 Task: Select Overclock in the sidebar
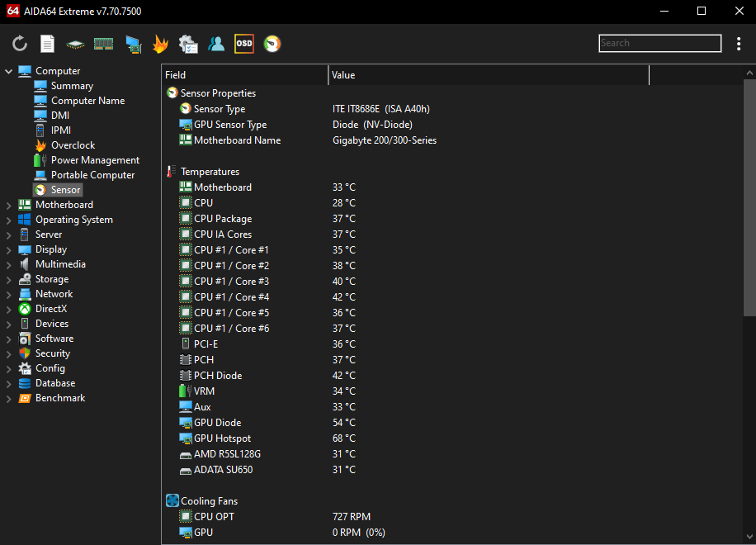click(73, 145)
